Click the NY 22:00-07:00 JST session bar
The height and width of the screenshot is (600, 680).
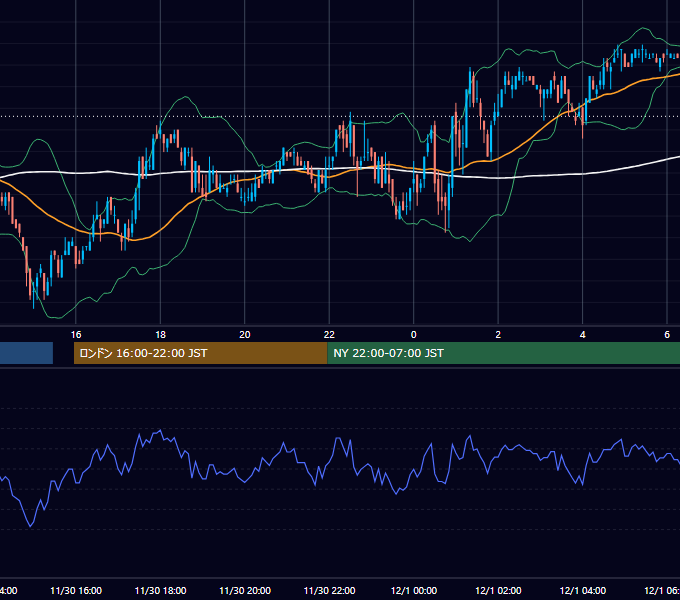coord(503,353)
